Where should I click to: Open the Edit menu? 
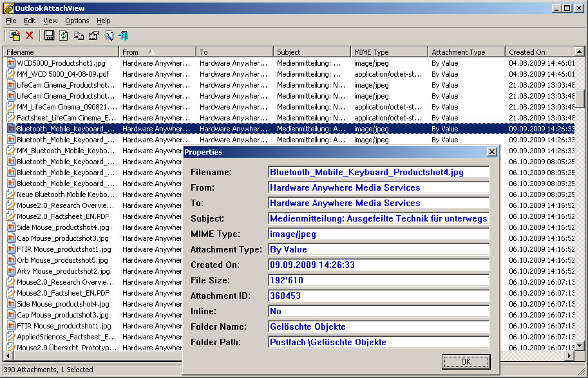30,21
